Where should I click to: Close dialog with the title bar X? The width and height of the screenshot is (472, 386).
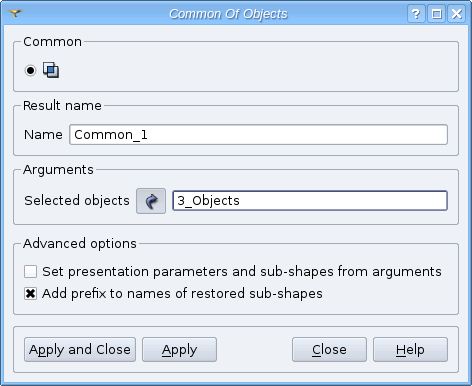pyautogui.click(x=457, y=14)
